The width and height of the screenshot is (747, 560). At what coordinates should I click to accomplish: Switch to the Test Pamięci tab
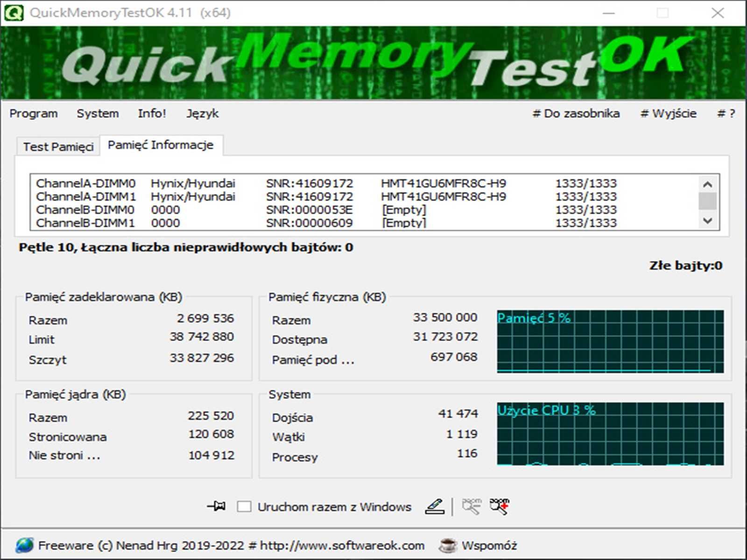(x=58, y=147)
